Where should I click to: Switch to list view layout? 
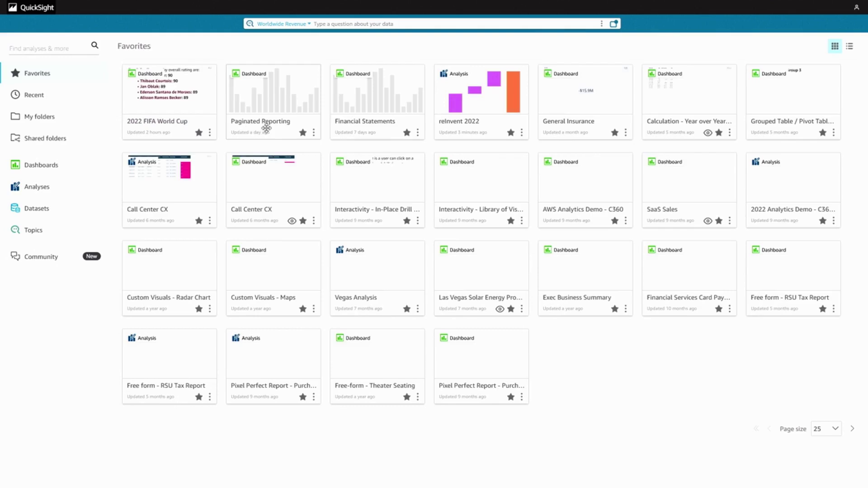pos(849,46)
